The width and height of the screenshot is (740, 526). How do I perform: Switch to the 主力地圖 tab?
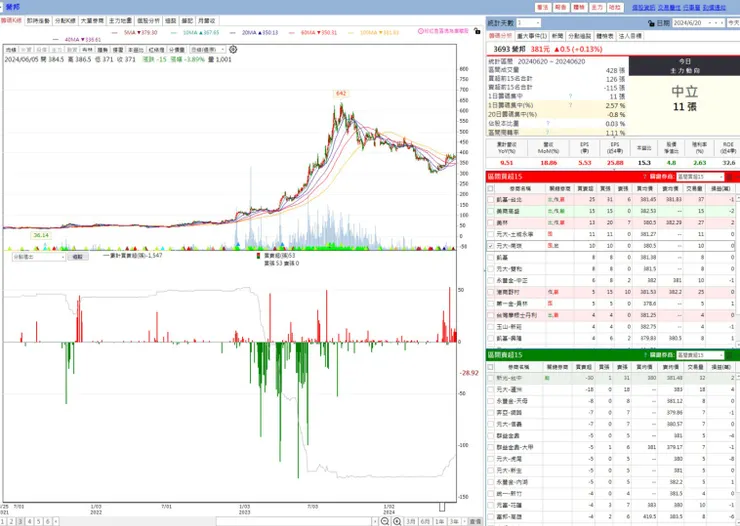(x=120, y=21)
